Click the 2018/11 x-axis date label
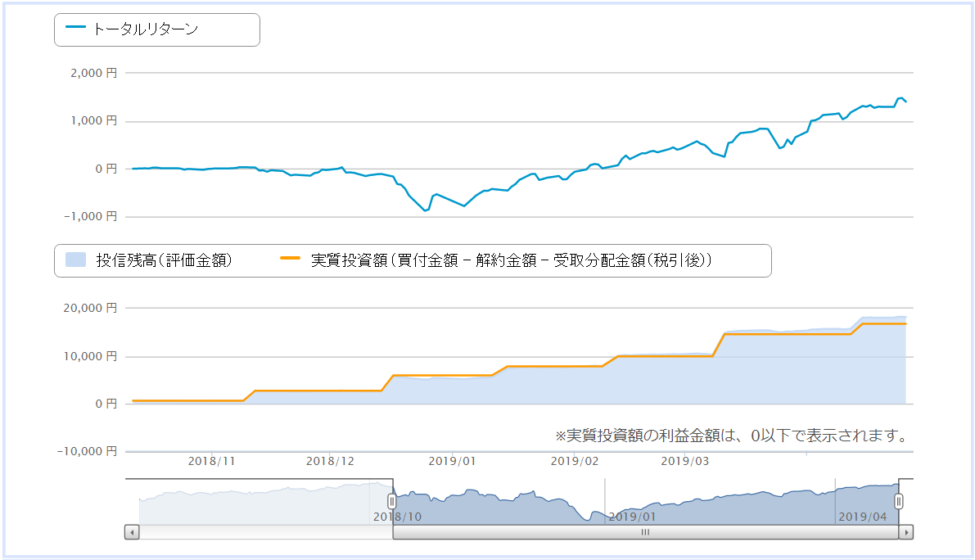The height and width of the screenshot is (560, 975). (211, 461)
